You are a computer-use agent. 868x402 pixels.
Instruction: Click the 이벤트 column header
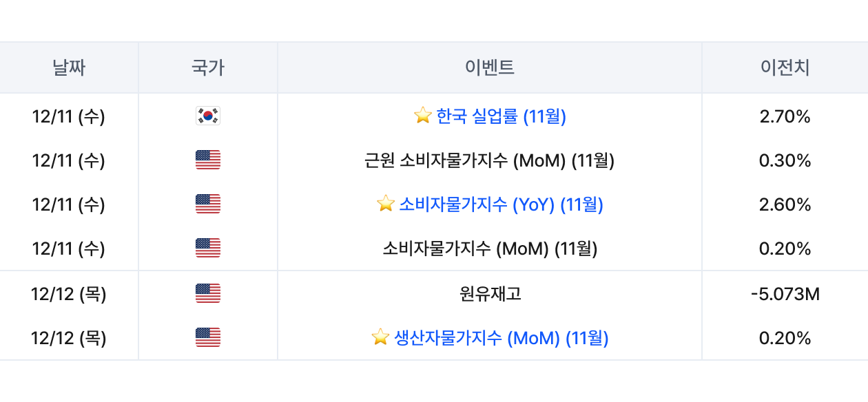point(489,67)
